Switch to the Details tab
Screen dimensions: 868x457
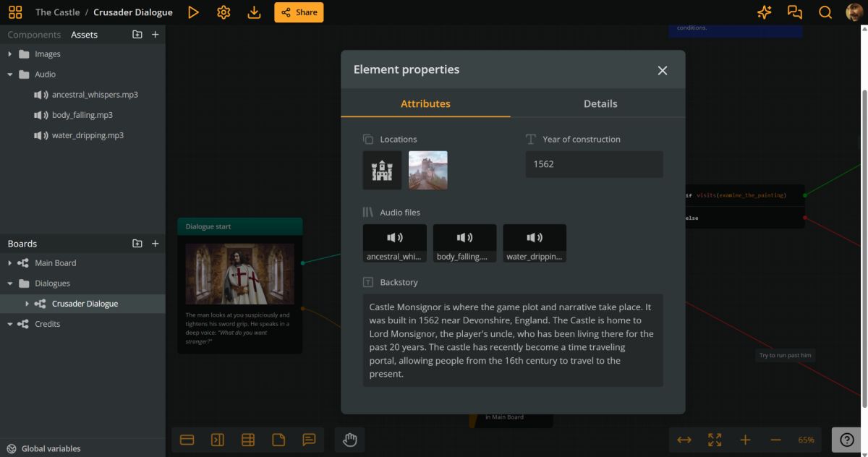pos(600,103)
